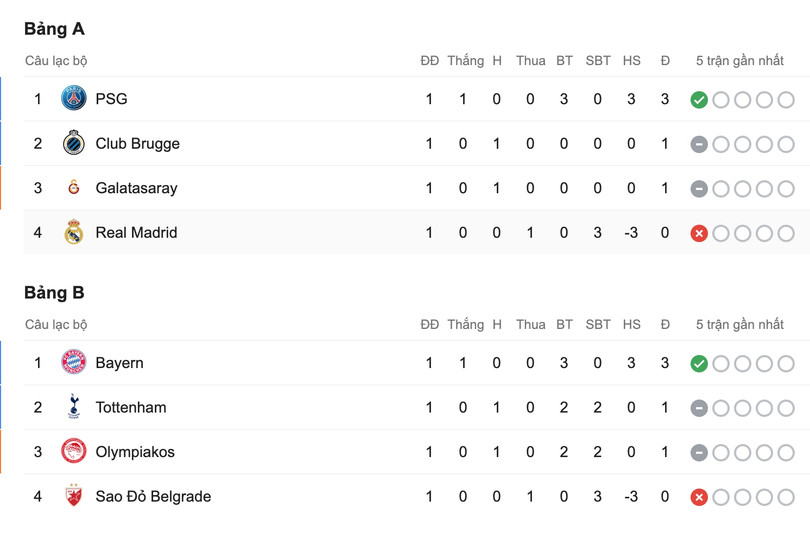Click Bayern's green win result indicator
This screenshot has width=810, height=545.
click(x=699, y=364)
